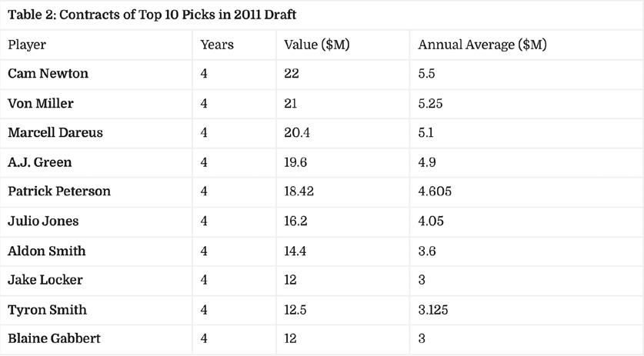Select Patrick Peterson's 18.42 value cell
This screenshot has height=356, width=644.
[x=299, y=191]
